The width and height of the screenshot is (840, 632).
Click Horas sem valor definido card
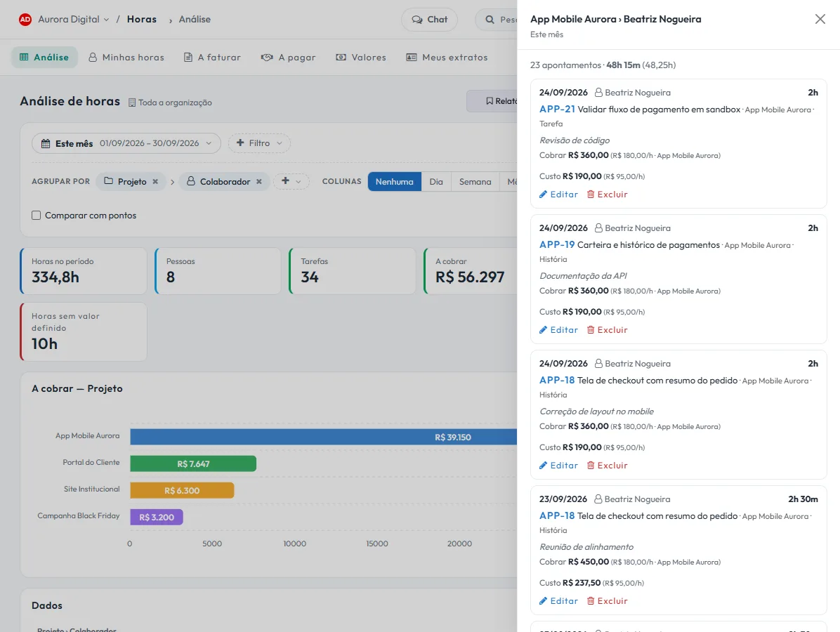coord(84,331)
